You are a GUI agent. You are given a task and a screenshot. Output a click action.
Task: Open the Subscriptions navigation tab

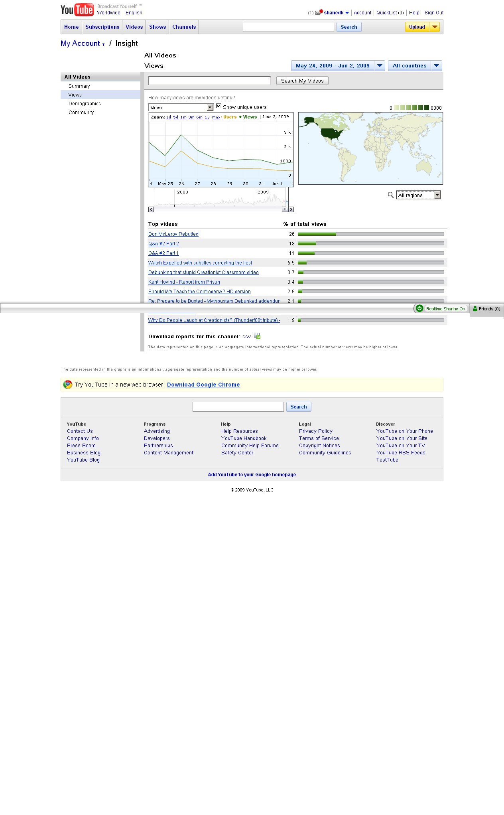tap(102, 27)
